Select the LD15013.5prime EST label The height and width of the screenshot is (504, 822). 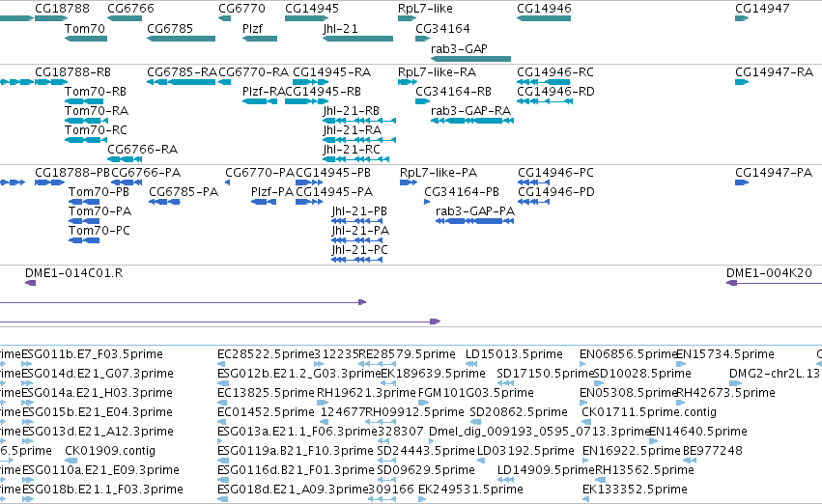(514, 354)
